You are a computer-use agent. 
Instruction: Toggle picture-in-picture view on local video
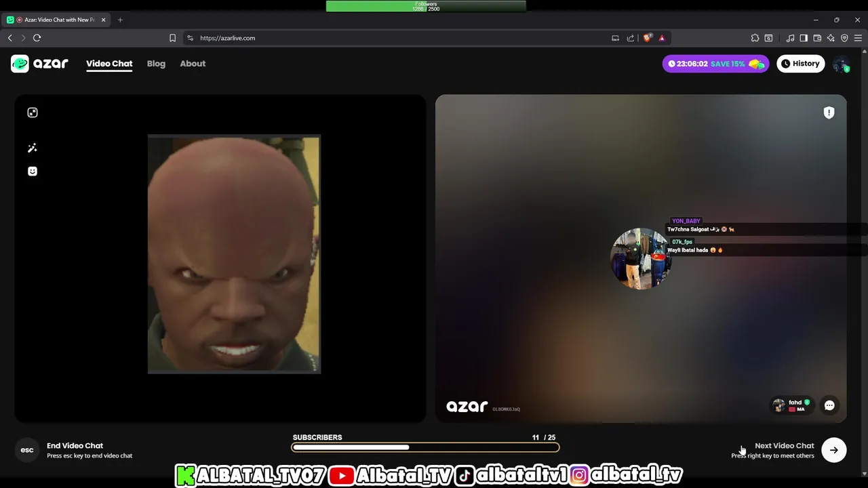(33, 113)
